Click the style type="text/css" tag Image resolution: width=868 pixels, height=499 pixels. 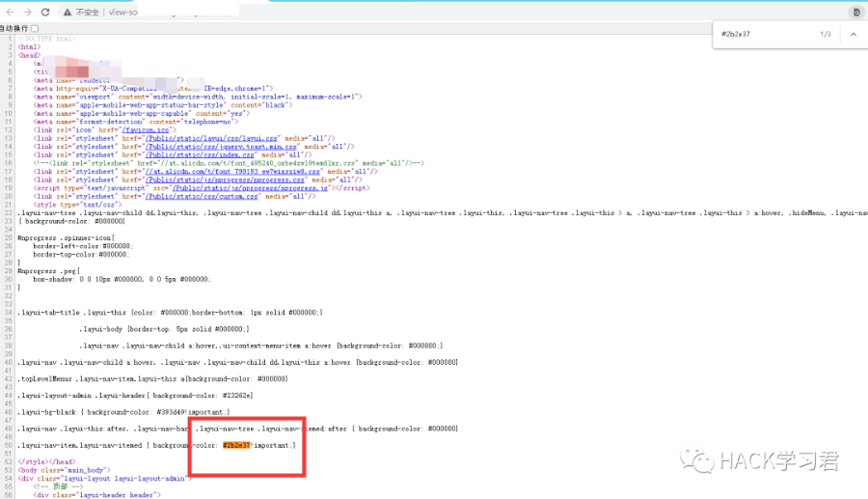click(x=77, y=205)
